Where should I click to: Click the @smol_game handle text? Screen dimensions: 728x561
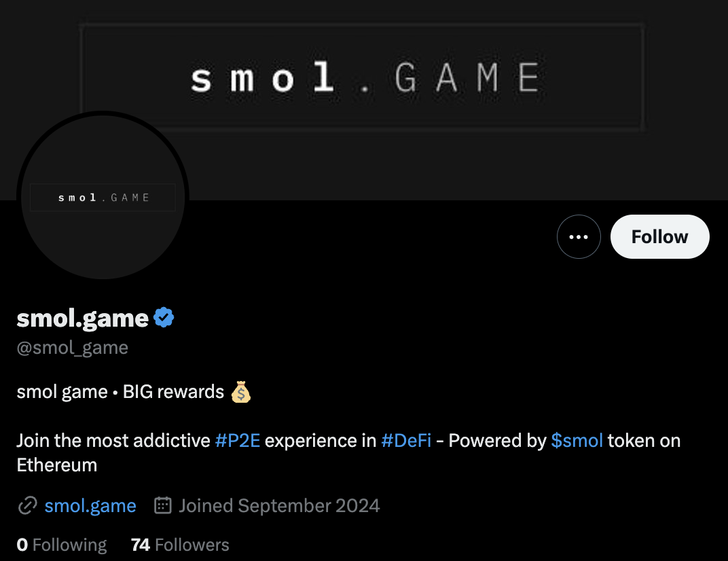pyautogui.click(x=73, y=348)
